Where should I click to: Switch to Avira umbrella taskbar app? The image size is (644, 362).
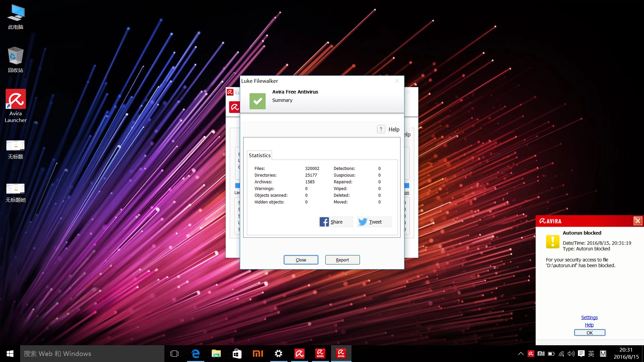tap(300, 354)
